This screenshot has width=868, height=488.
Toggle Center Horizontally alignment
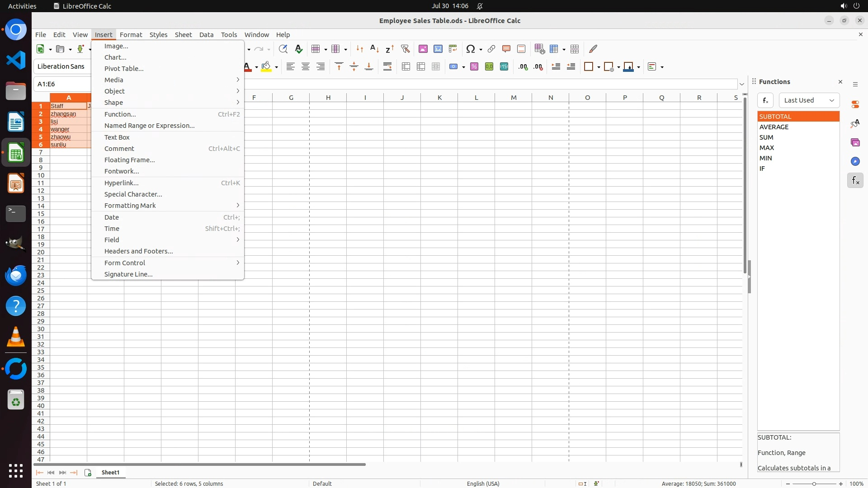point(306,67)
